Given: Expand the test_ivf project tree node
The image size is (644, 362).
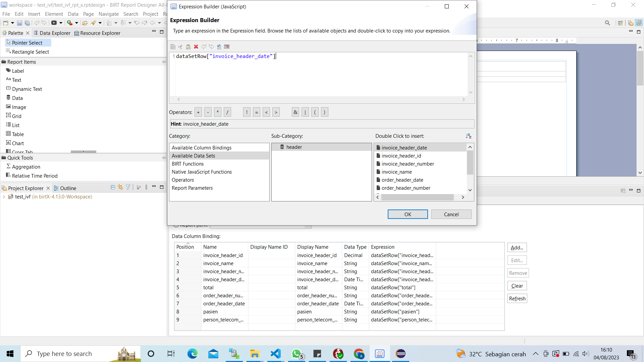Looking at the screenshot, I should tap(4, 197).
